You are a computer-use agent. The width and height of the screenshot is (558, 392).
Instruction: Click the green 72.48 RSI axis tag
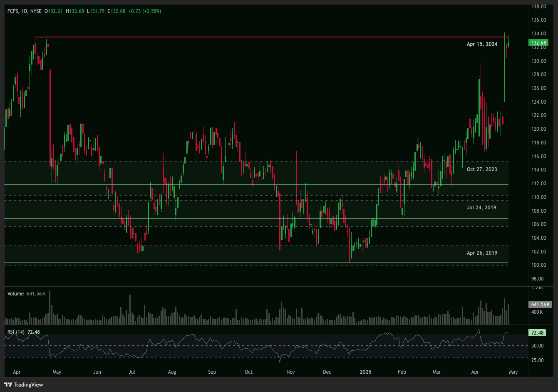pos(537,332)
